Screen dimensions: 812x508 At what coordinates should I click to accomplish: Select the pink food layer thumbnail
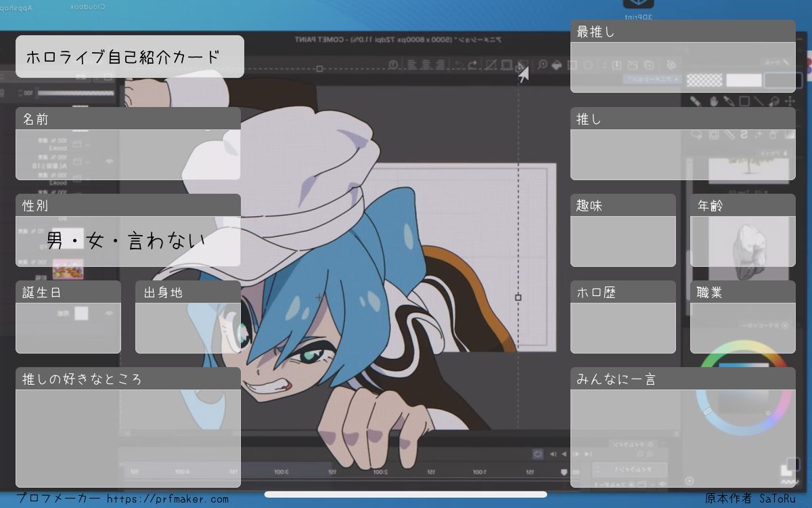tap(68, 269)
